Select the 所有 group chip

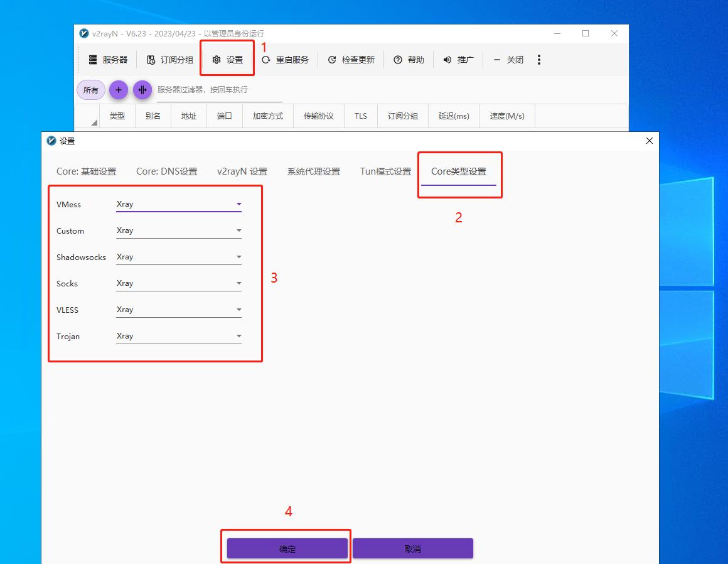point(91,90)
